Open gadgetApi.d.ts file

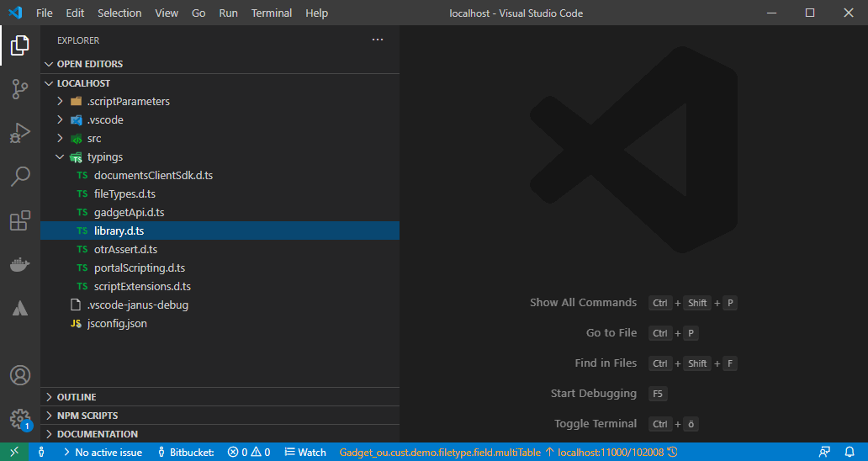click(220, 213)
